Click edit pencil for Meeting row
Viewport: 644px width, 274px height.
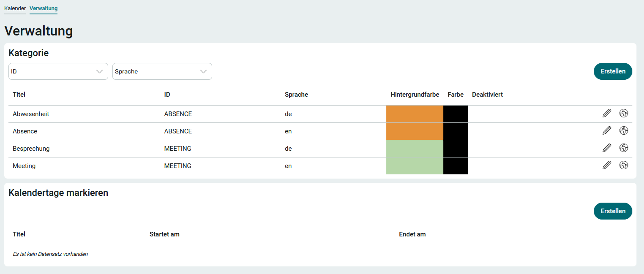tap(607, 165)
